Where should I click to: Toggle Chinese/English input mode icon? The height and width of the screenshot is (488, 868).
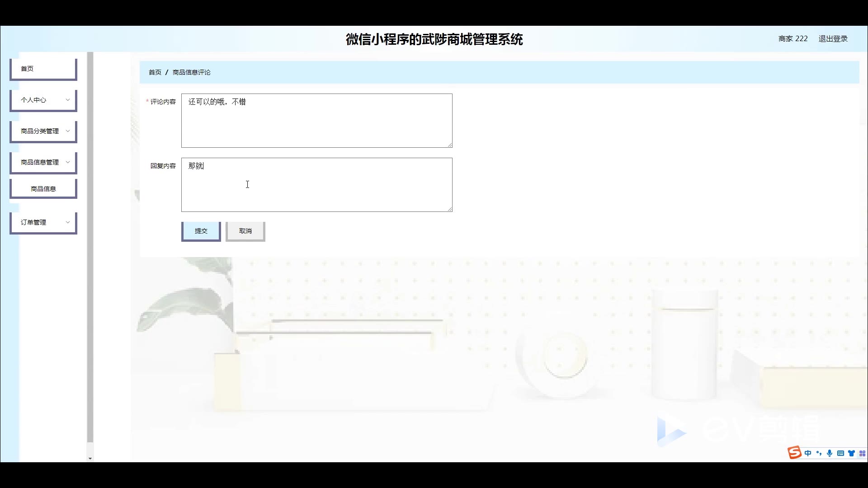[x=808, y=453]
